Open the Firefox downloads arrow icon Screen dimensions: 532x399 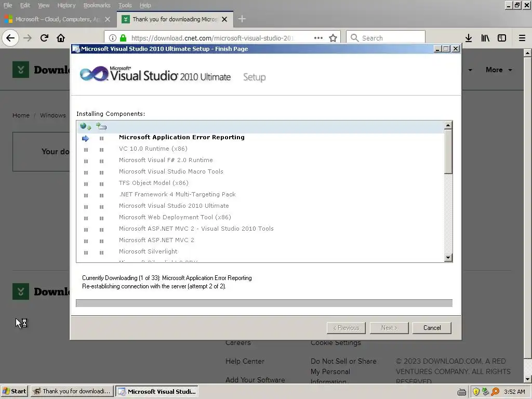point(469,38)
